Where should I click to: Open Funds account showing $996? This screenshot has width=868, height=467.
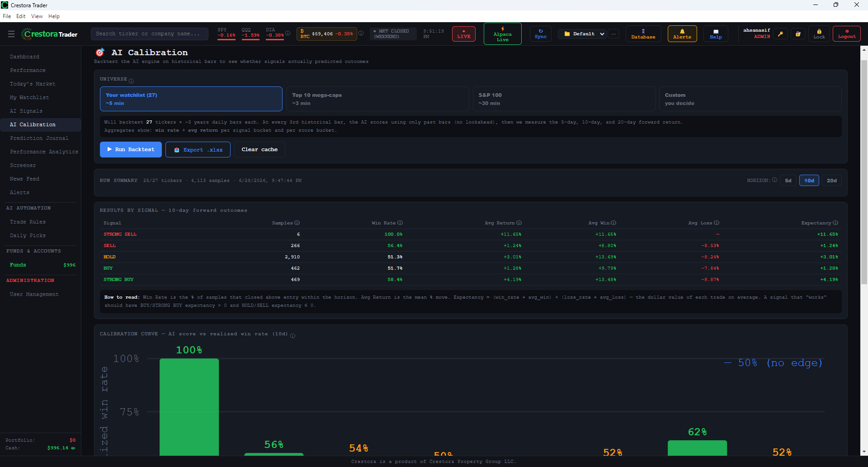[41, 265]
